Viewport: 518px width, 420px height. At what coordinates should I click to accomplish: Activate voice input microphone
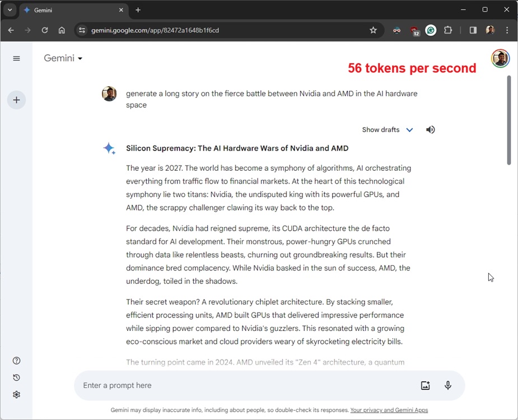click(447, 385)
